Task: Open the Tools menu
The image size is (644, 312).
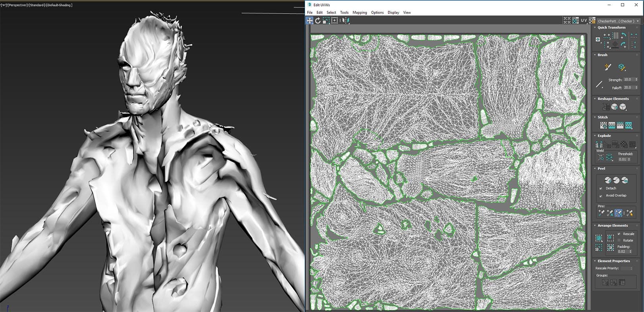Action: coord(344,13)
